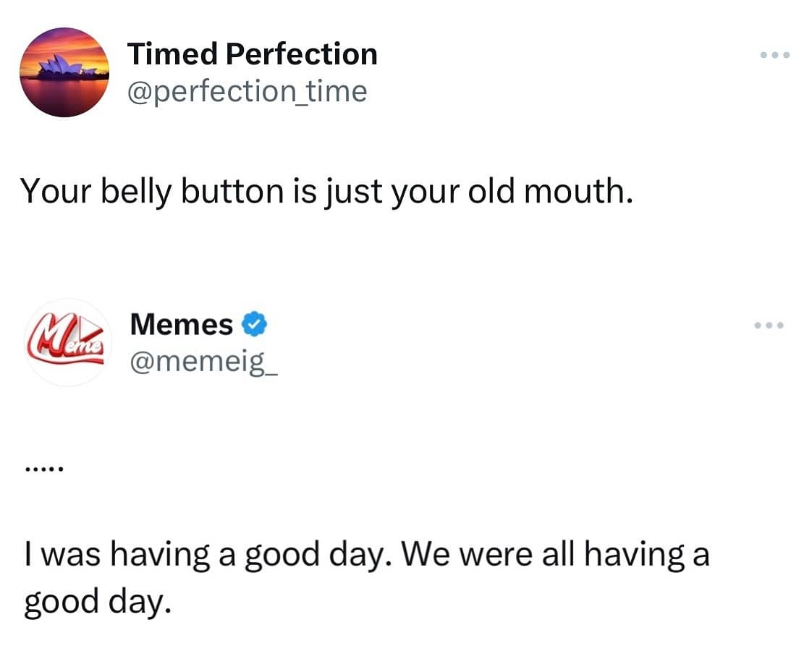Click the last line reading "good day."
The height and width of the screenshot is (672, 812).
tap(98, 602)
